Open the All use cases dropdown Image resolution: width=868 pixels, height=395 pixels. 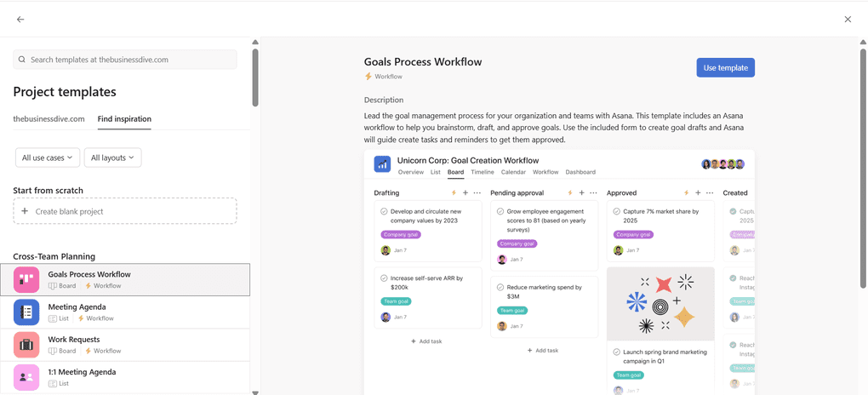pyautogui.click(x=48, y=157)
